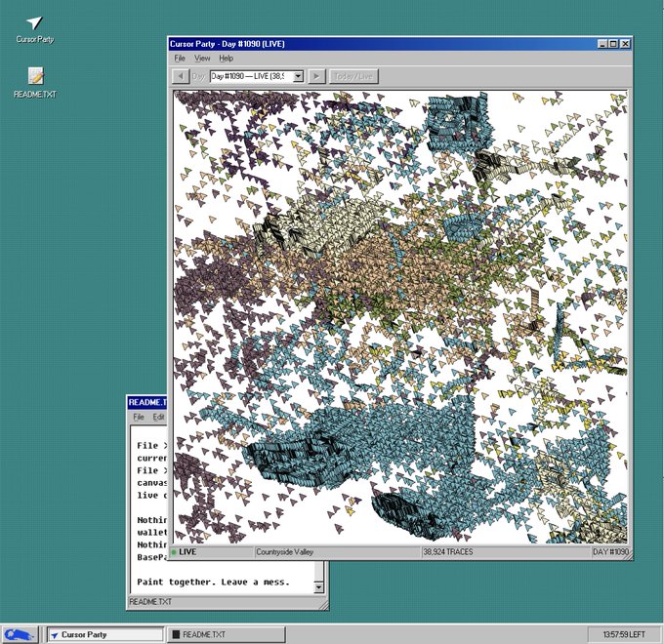Open the File menu in Cursor Party
The height and width of the screenshot is (644, 664).
pos(180,59)
